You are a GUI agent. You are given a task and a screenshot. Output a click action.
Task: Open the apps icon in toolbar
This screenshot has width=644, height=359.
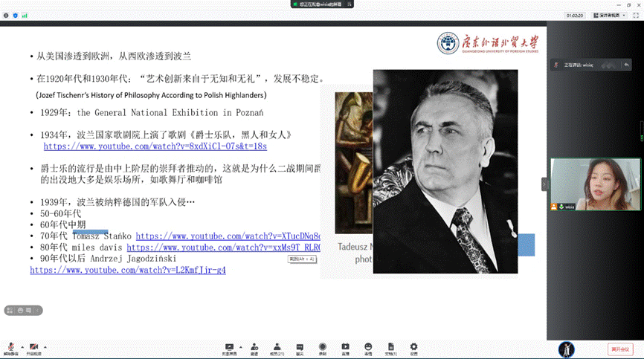tap(368, 347)
